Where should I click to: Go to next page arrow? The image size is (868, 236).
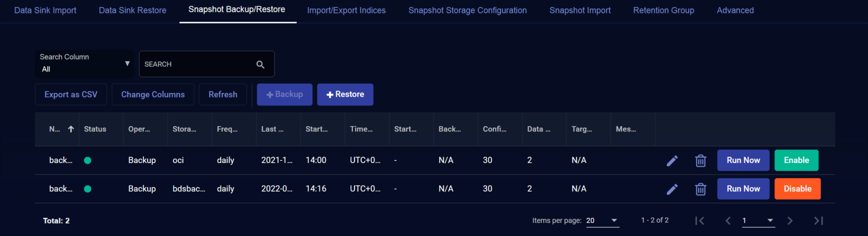click(x=790, y=220)
